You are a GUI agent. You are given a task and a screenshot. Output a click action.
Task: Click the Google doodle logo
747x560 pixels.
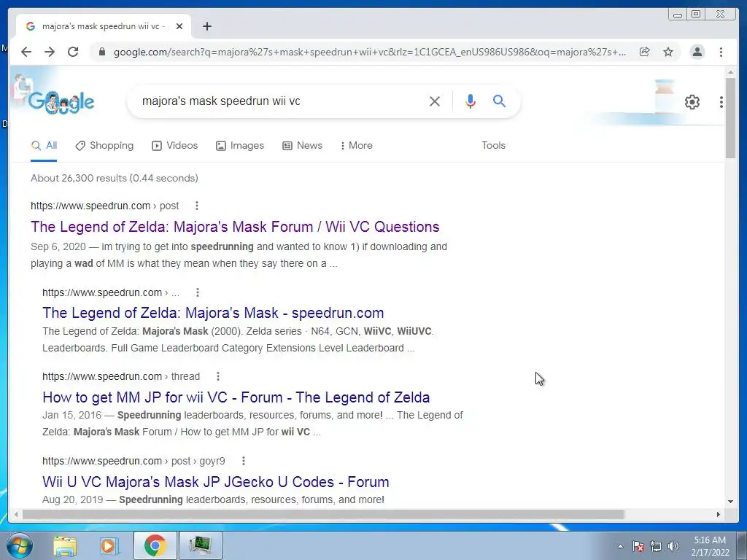tap(61, 101)
